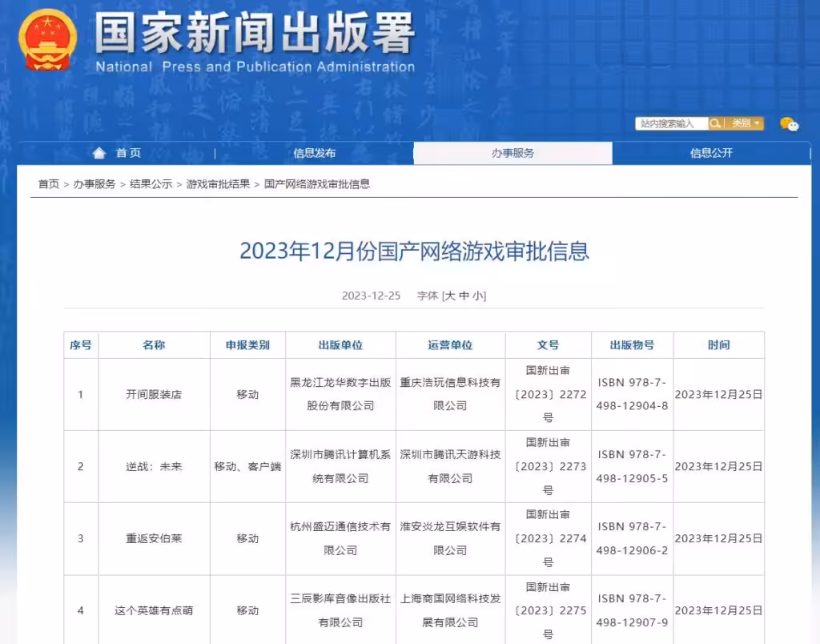The image size is (820, 644).
Task: Set font size to 小 (small)
Action: coord(477,296)
